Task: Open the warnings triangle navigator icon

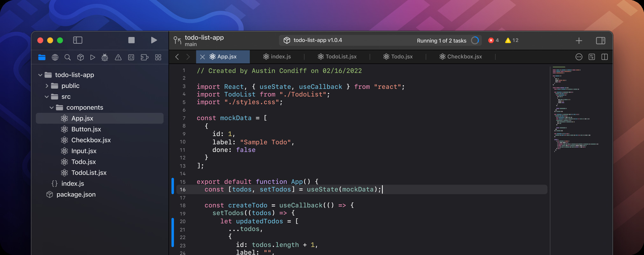Action: coord(118,57)
